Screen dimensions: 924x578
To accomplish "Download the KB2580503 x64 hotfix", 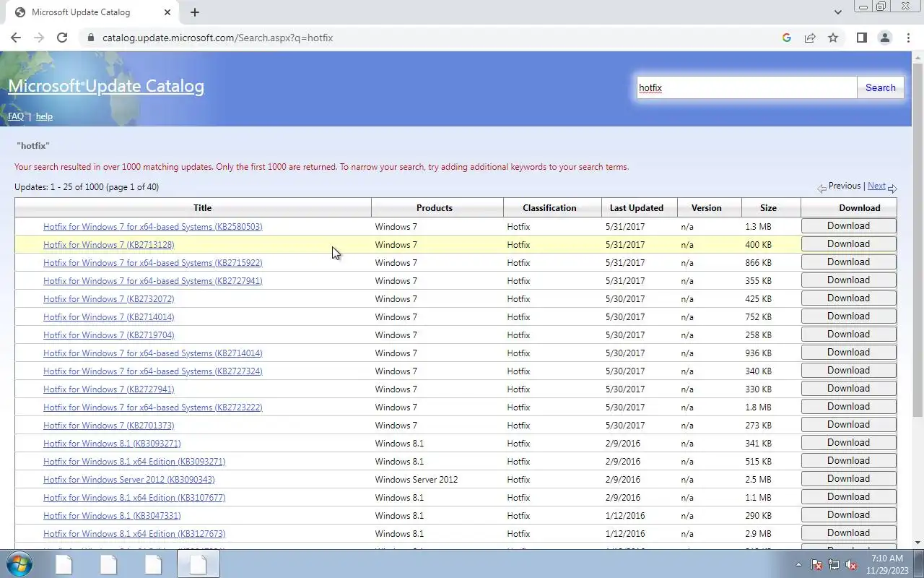I will click(848, 226).
